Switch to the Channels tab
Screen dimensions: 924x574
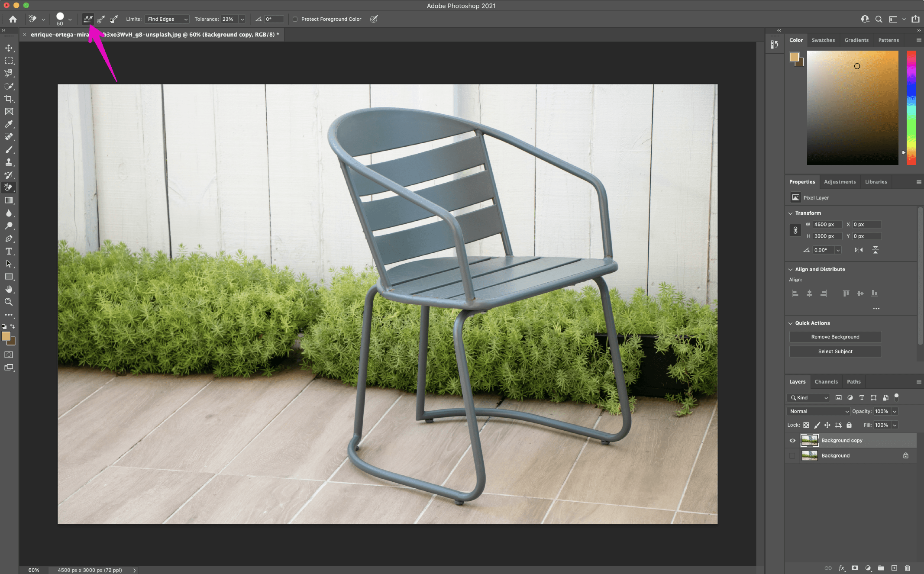tap(826, 381)
